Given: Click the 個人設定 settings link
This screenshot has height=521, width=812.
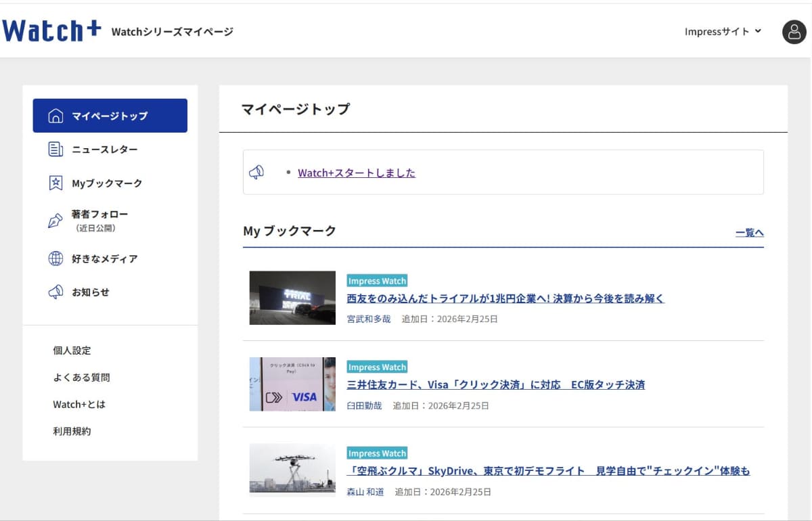Looking at the screenshot, I should [x=72, y=350].
